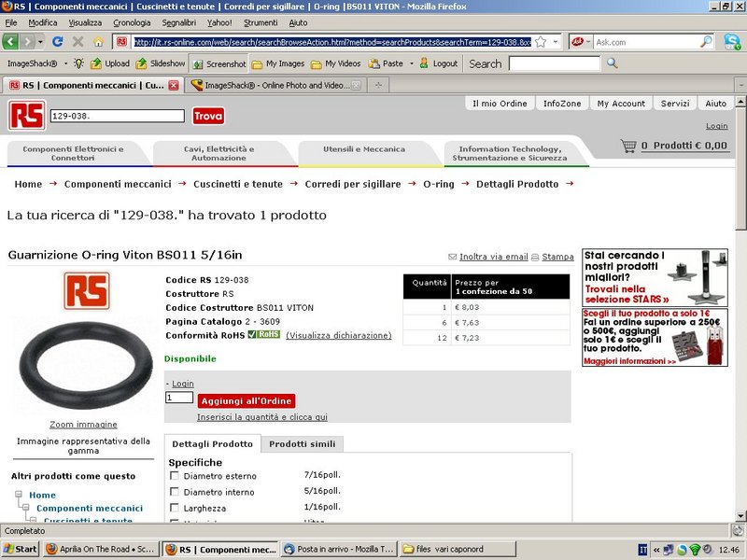Image resolution: width=747 pixels, height=560 pixels.
Task: Click the Skype icon in the navigation bar
Action: [732, 42]
